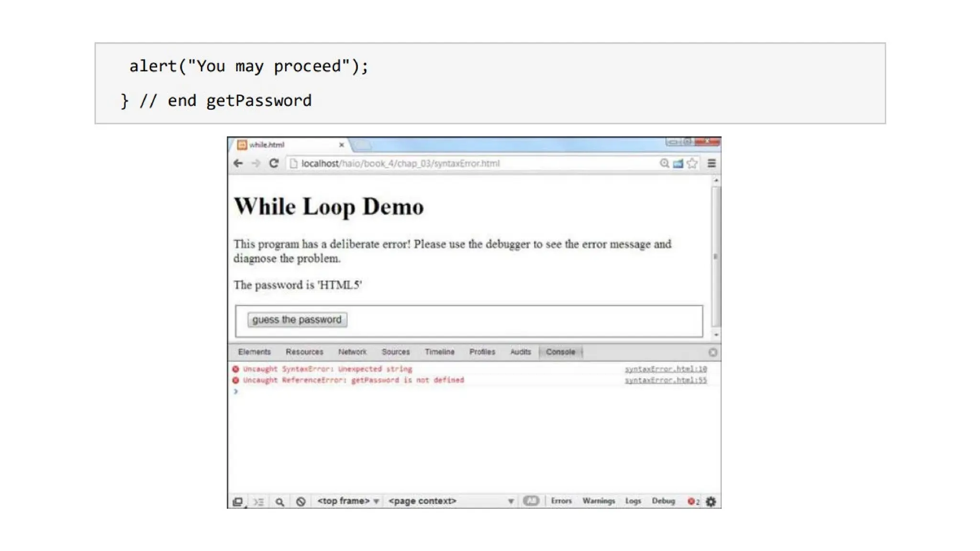Click the zoom magnifier icon in address bar
Image resolution: width=980 pixels, height=551 pixels.
click(x=664, y=164)
